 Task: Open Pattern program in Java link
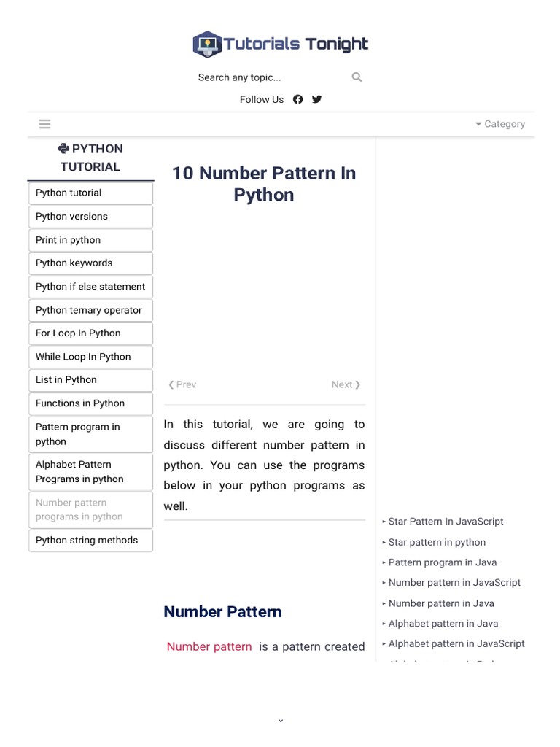click(442, 562)
